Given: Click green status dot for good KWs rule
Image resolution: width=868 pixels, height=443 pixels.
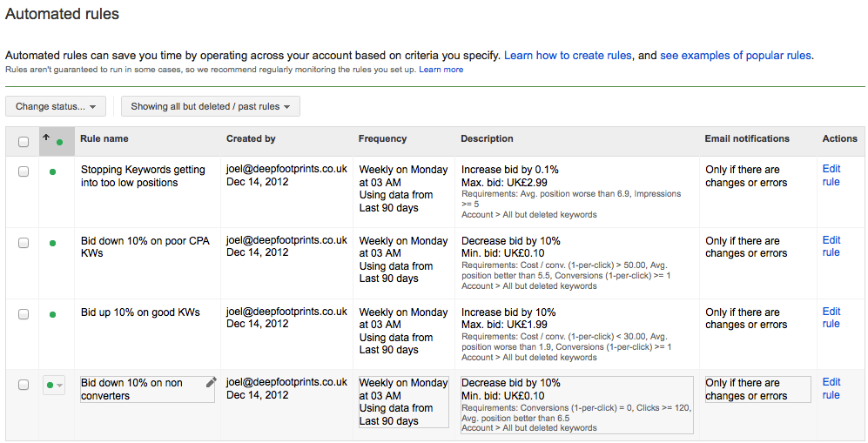Looking at the screenshot, I should click(x=52, y=314).
